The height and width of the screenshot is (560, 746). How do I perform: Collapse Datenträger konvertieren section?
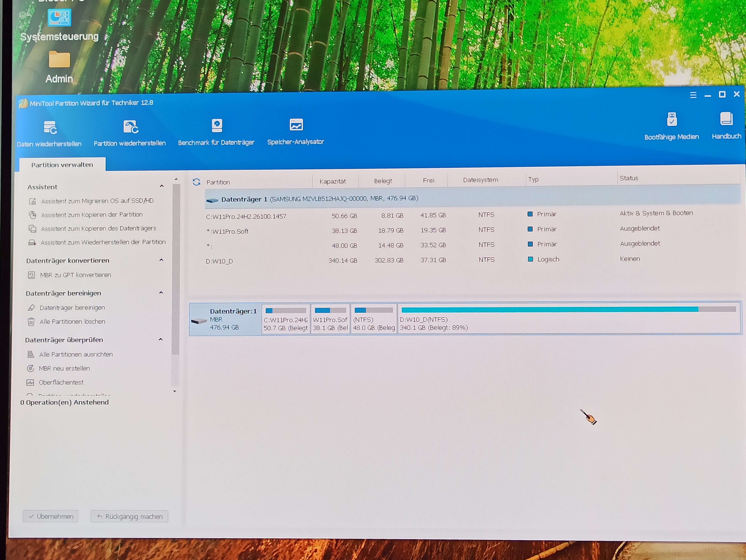161,260
